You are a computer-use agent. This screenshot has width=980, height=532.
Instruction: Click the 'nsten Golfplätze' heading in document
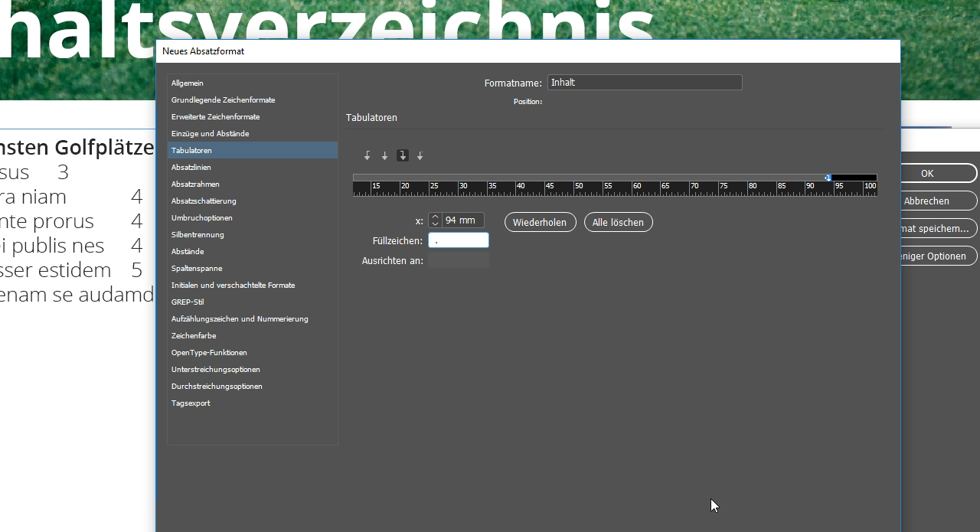(77, 147)
